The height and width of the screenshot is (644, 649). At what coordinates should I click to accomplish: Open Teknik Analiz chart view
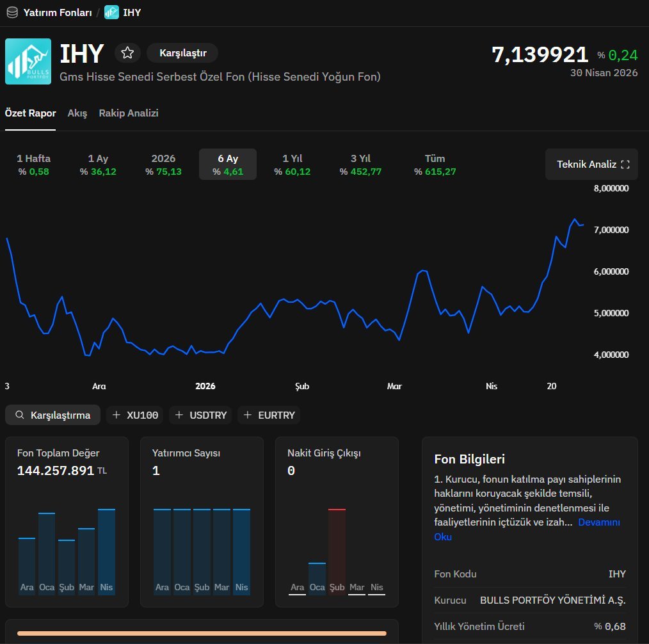(591, 165)
